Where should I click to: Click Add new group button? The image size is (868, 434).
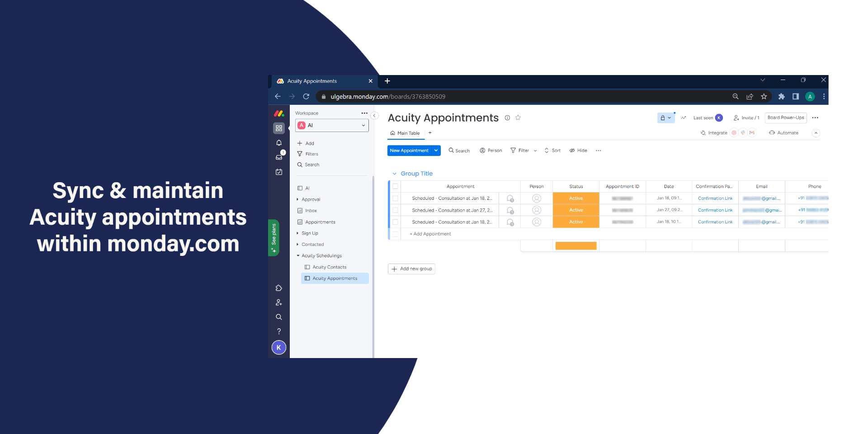[411, 269]
